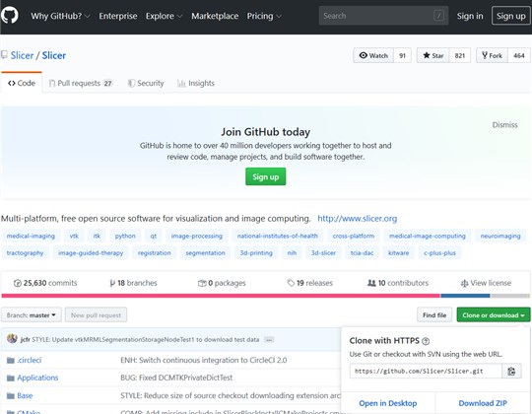Select qt topic tag

[154, 236]
